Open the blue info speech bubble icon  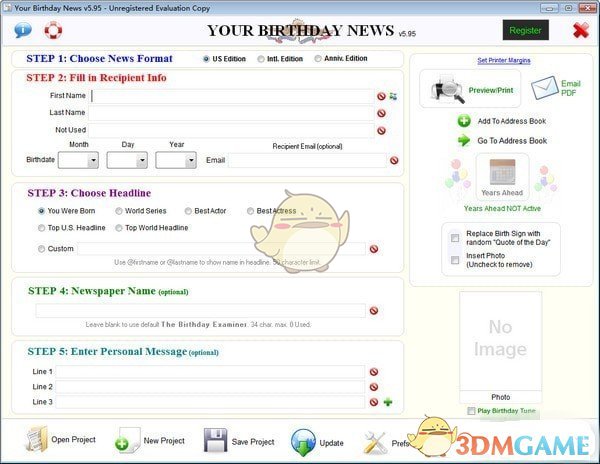tap(23, 30)
